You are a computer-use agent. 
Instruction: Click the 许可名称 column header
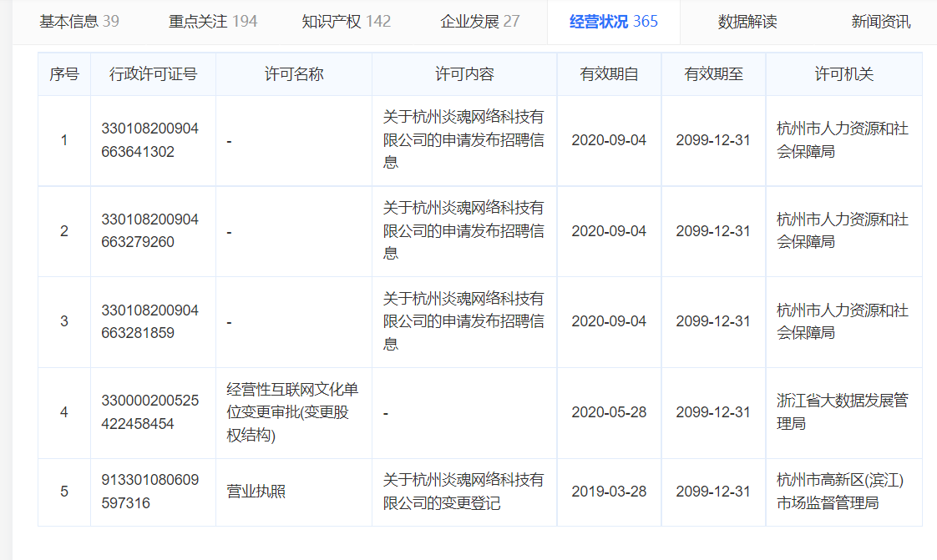point(294,74)
